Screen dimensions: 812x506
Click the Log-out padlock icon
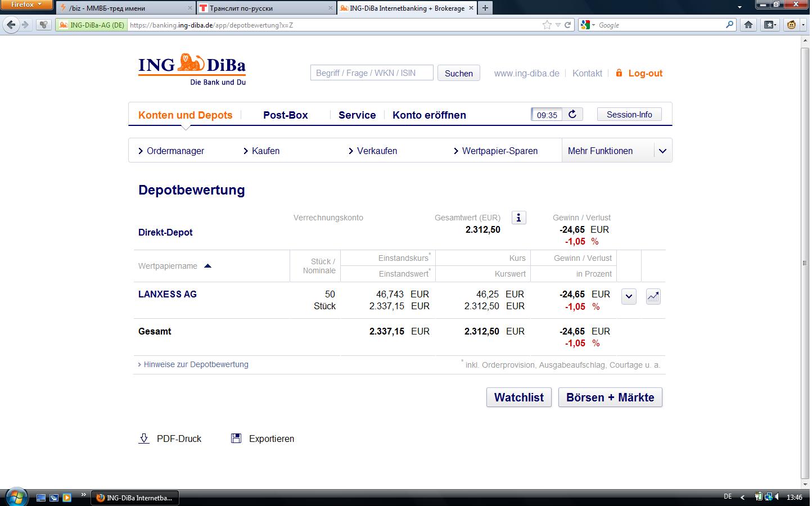coord(619,73)
